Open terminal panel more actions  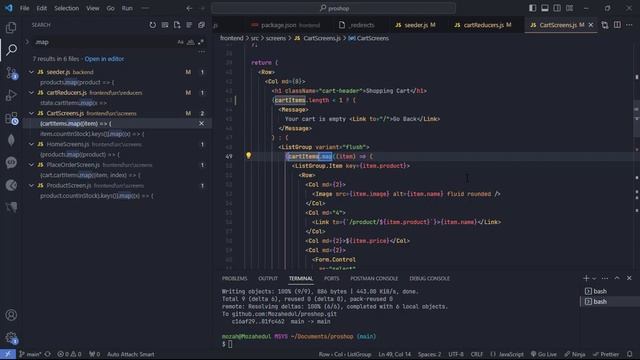605,278
